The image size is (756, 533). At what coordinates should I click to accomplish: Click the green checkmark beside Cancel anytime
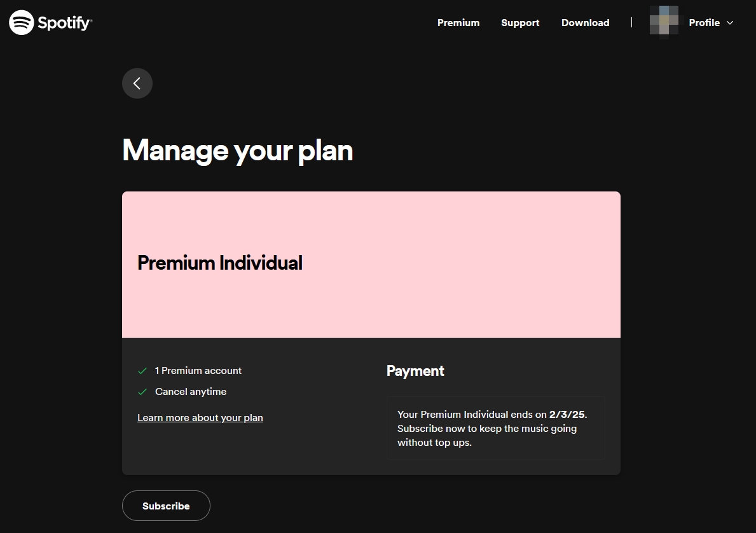click(142, 392)
